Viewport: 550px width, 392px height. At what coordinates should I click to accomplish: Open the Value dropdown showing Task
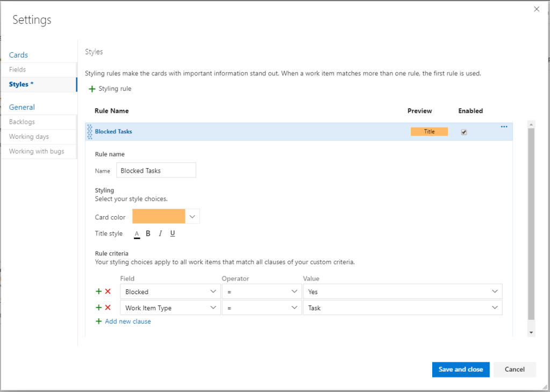[402, 308]
